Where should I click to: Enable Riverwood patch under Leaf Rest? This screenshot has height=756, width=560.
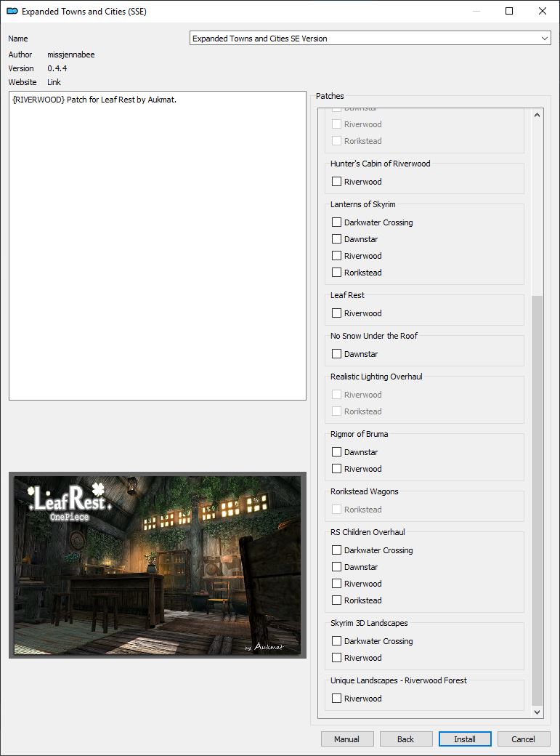[x=337, y=313]
